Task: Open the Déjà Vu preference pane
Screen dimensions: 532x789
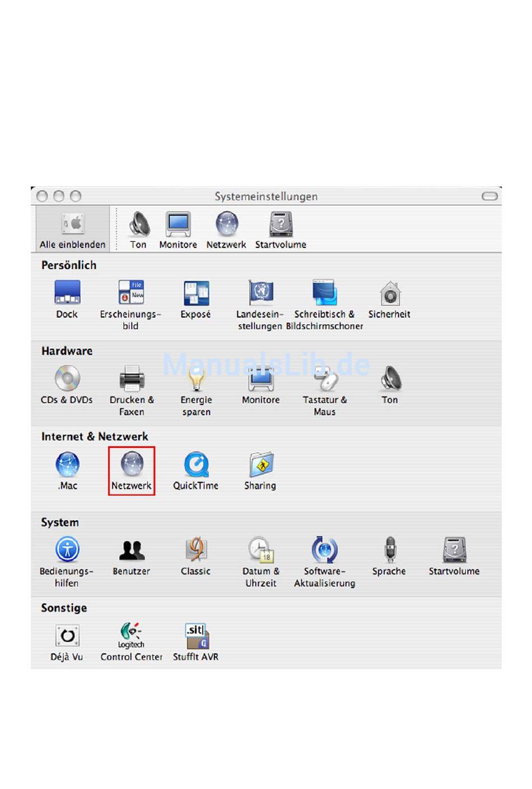Action: [x=67, y=642]
